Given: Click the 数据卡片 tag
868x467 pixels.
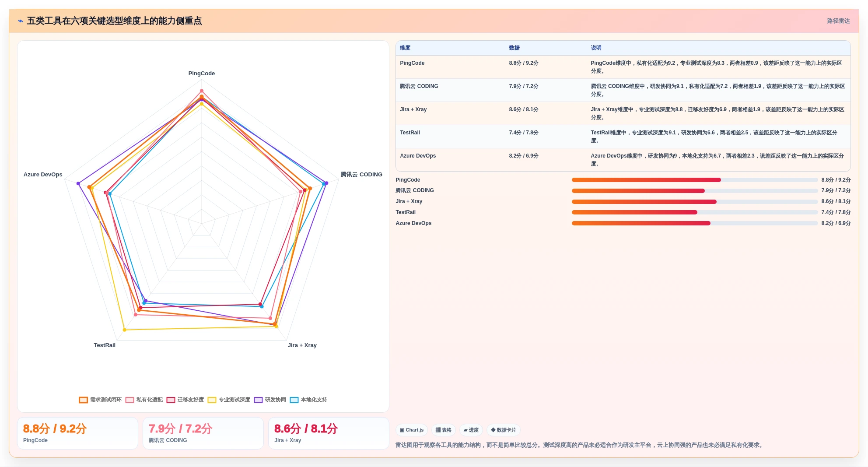Looking at the screenshot, I should (x=504, y=430).
